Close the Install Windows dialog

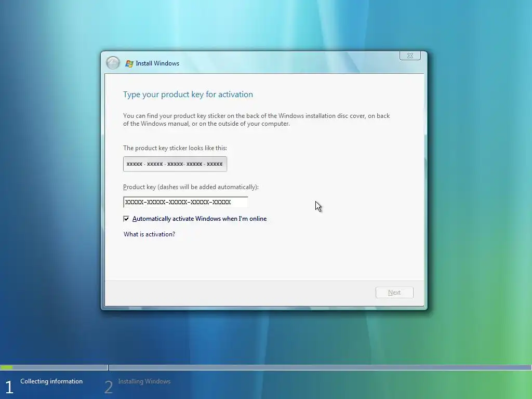click(x=410, y=56)
